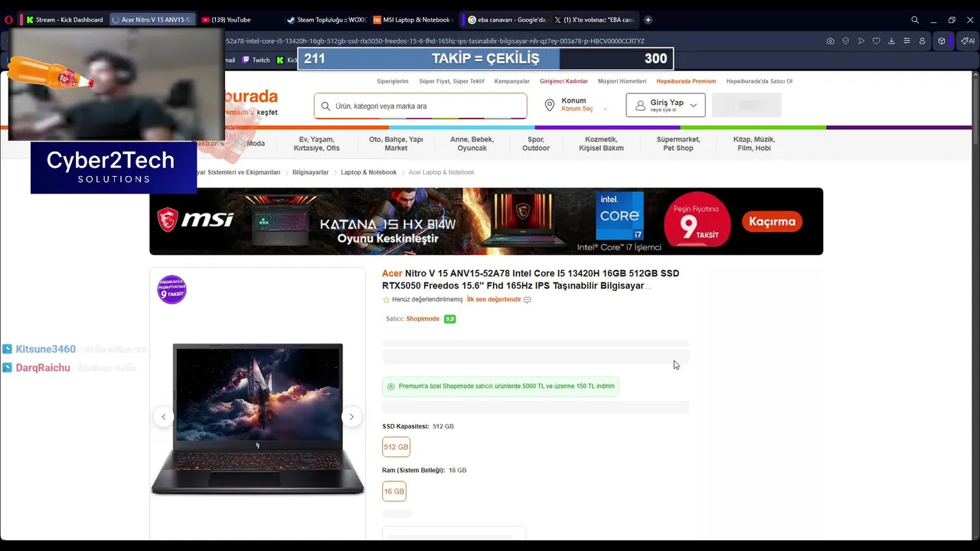This screenshot has width=980, height=551.
Task: Show previous product image
Action: point(163,417)
